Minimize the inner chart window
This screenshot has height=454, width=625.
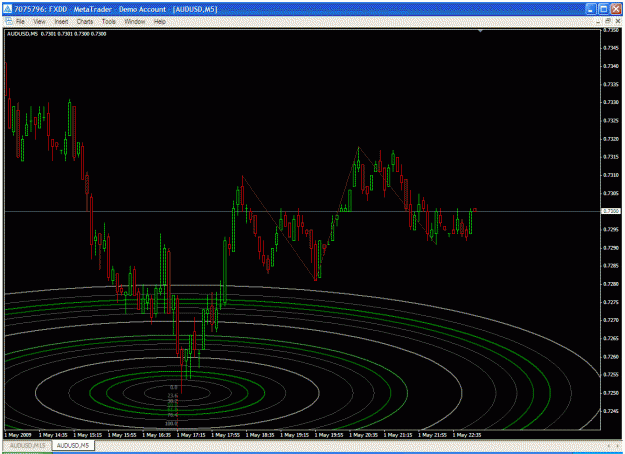click(x=599, y=21)
